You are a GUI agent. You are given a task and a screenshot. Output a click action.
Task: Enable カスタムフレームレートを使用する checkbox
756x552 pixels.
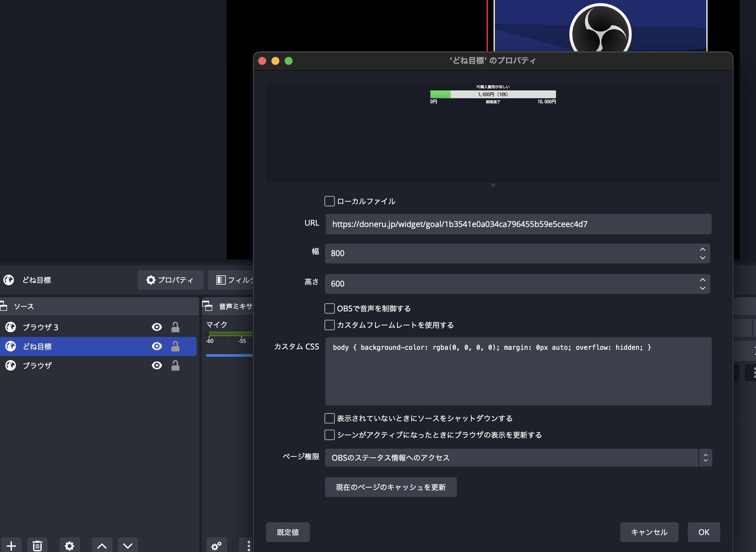[330, 325]
